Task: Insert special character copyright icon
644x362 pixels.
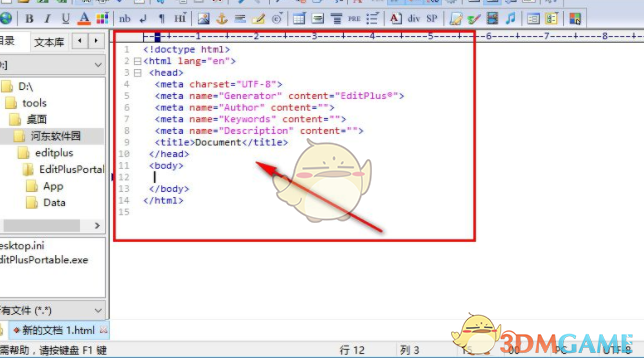Action: pos(277,18)
